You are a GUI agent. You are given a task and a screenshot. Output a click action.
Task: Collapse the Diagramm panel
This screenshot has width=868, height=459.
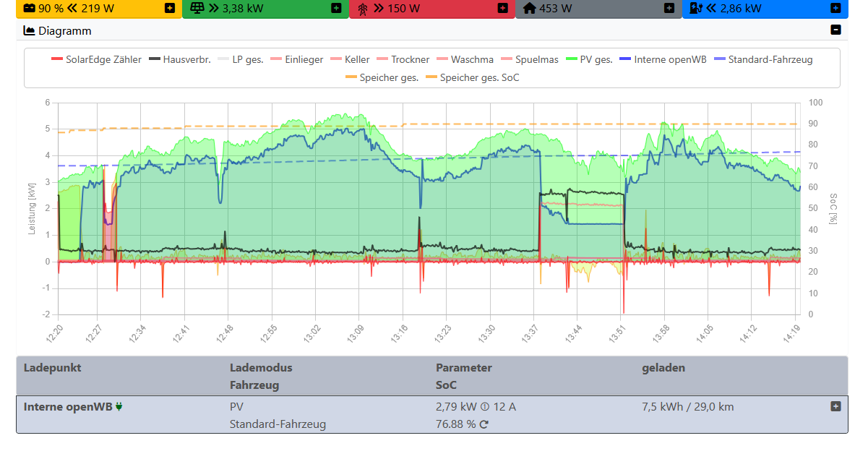click(836, 30)
